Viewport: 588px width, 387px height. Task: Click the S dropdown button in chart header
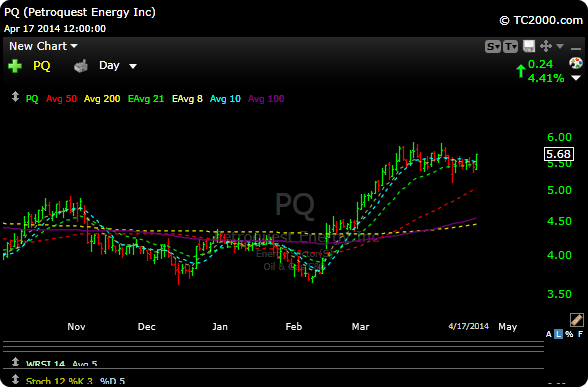492,46
